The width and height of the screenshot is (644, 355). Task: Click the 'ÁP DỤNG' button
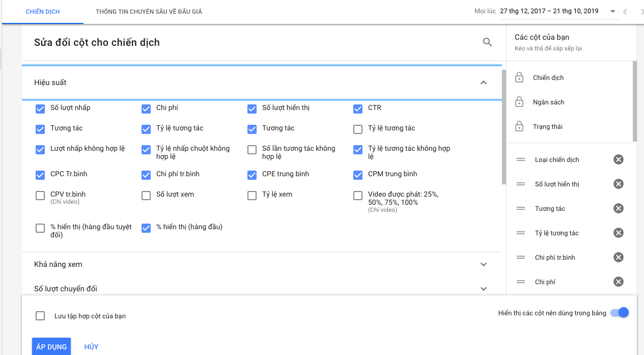[51, 346]
